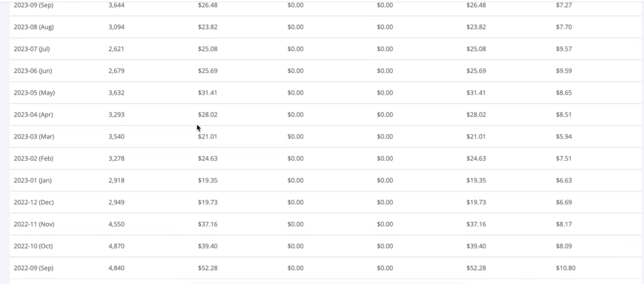This screenshot has width=644, height=284.
Task: Select the 4,550 count for November 2022
Action: (116, 225)
